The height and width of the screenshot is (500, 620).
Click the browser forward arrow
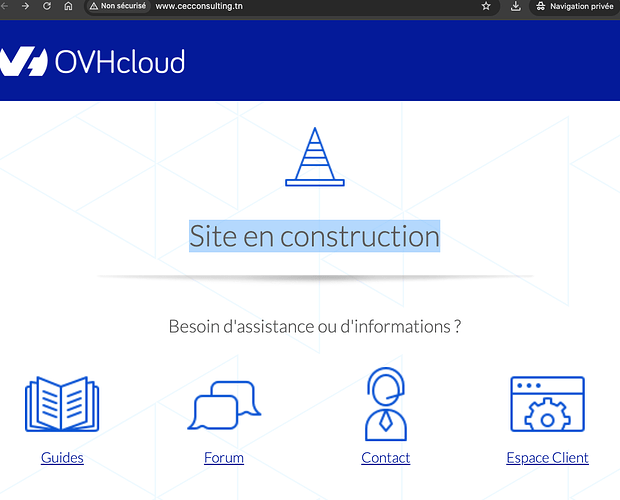click(25, 6)
